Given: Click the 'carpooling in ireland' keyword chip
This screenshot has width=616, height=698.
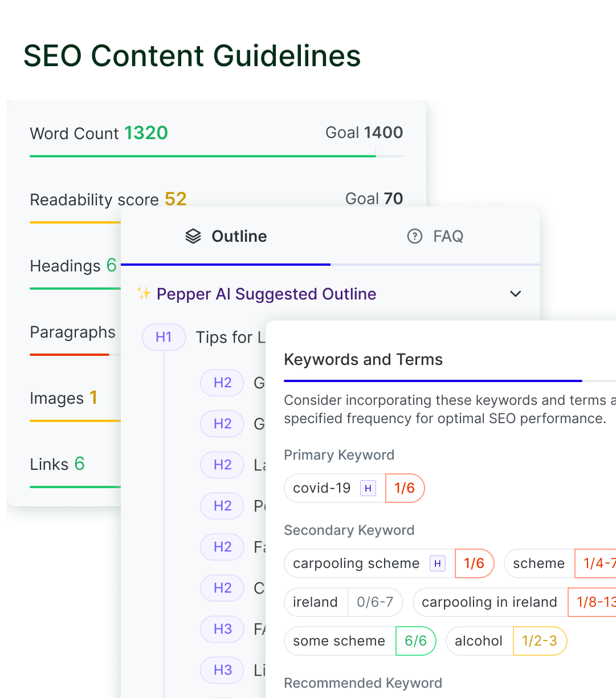Looking at the screenshot, I should coord(489,602).
